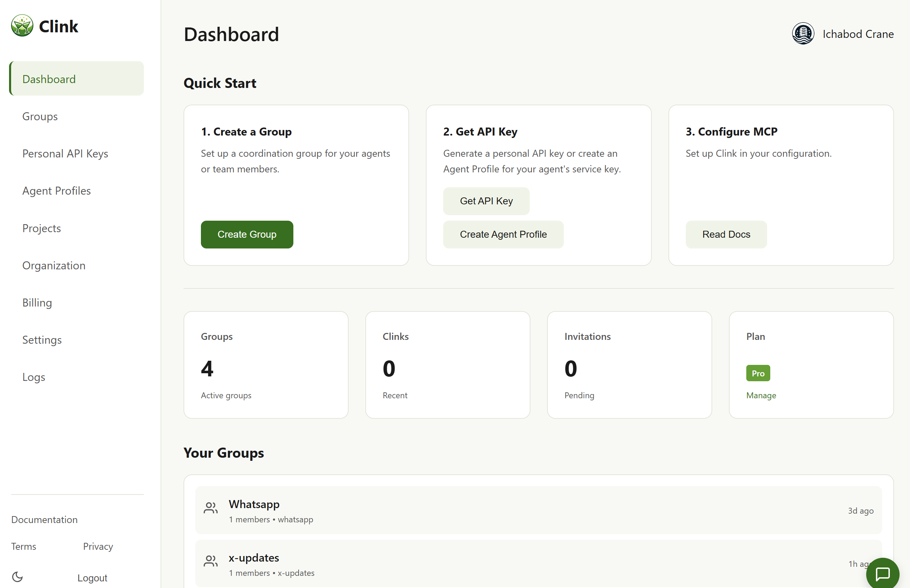Navigate to Agent Profiles
Image resolution: width=910 pixels, height=588 pixels.
click(57, 190)
